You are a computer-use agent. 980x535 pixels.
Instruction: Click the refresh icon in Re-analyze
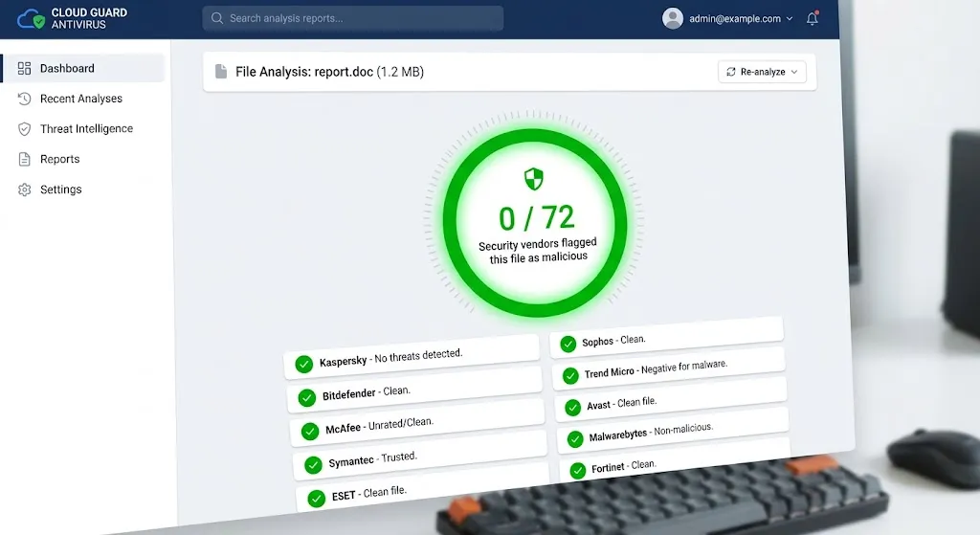pyautogui.click(x=730, y=72)
